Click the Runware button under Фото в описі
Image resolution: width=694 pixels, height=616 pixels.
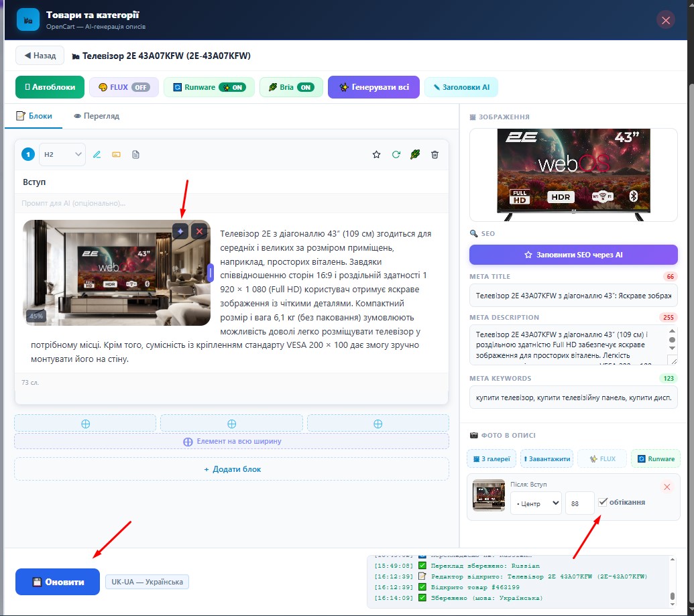(x=656, y=459)
